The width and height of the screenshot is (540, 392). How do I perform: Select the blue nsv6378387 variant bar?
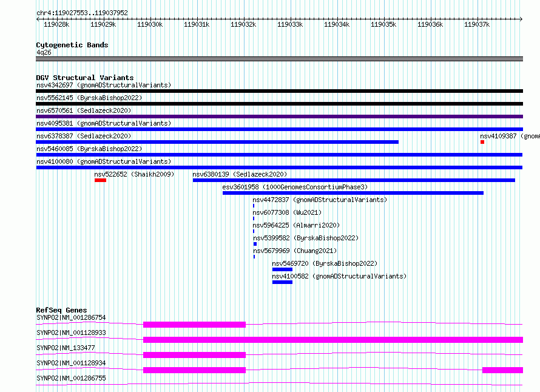tap(217, 142)
